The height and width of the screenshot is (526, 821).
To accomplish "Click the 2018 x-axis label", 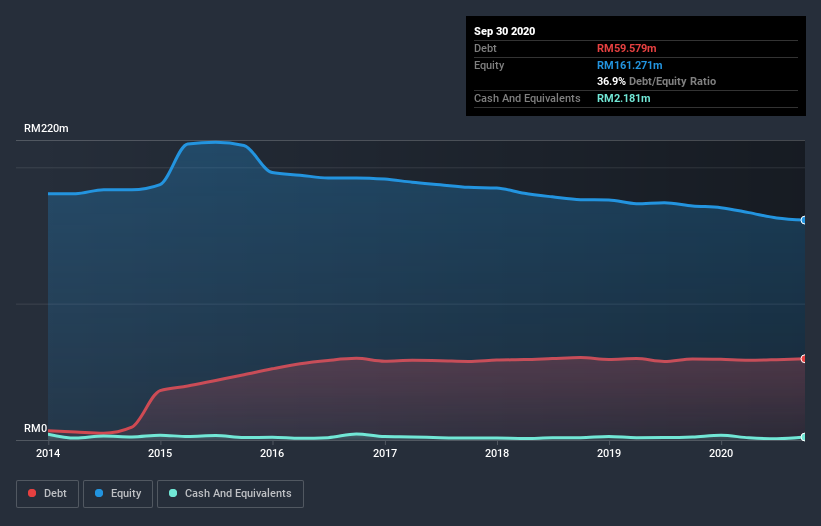I will [497, 453].
